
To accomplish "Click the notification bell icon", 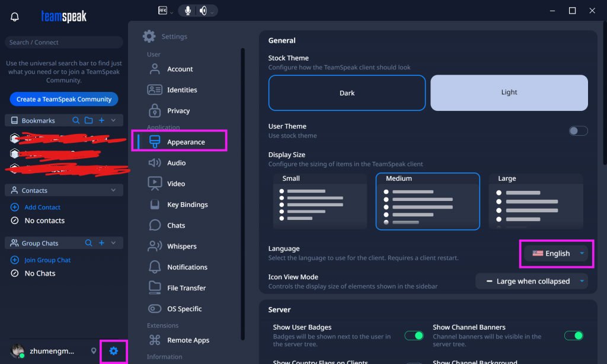I will [x=15, y=17].
